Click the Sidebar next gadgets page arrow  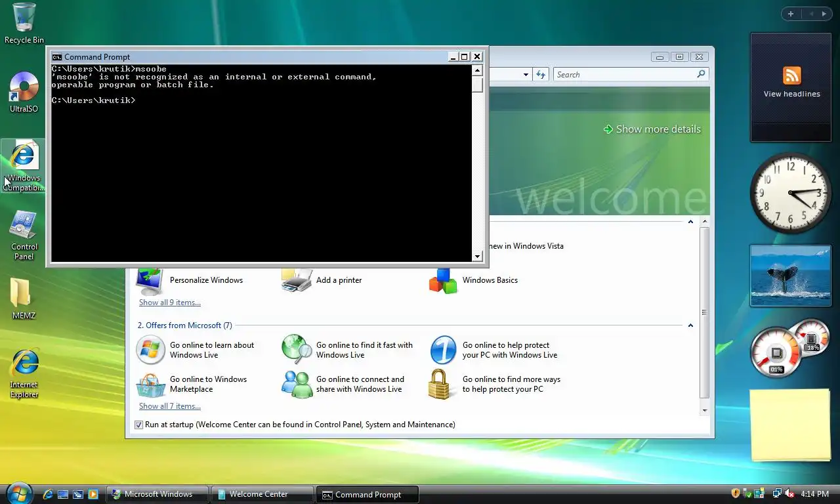(824, 14)
